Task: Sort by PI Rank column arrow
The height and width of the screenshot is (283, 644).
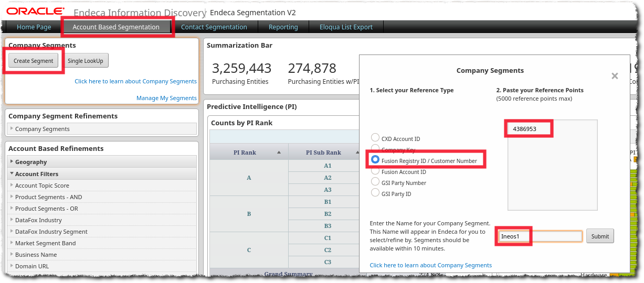Action: pos(279,153)
